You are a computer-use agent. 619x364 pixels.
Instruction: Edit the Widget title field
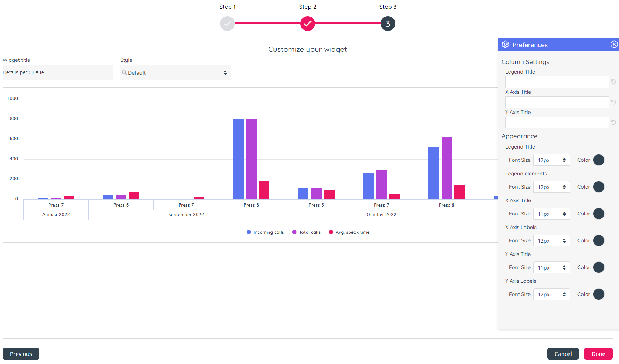tap(58, 73)
